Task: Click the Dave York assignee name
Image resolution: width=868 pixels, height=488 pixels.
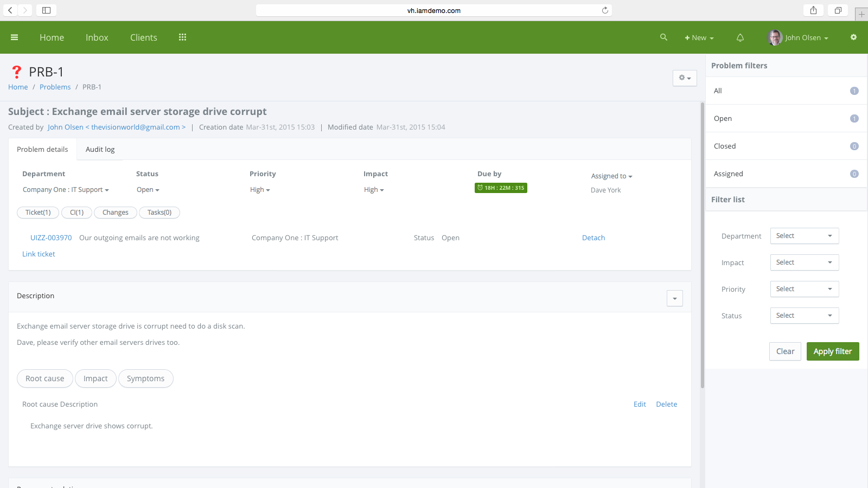Action: point(606,190)
